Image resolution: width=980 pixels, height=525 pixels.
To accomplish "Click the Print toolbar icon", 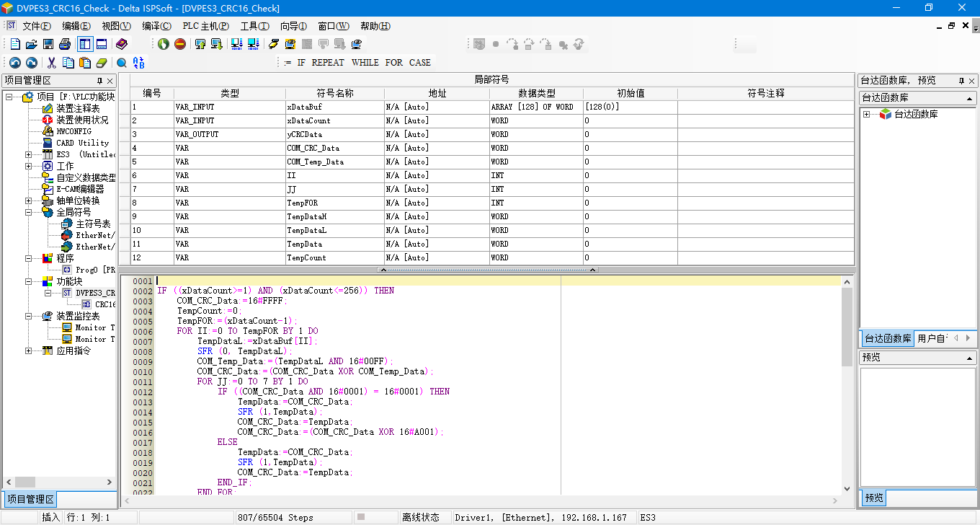I will [65, 44].
